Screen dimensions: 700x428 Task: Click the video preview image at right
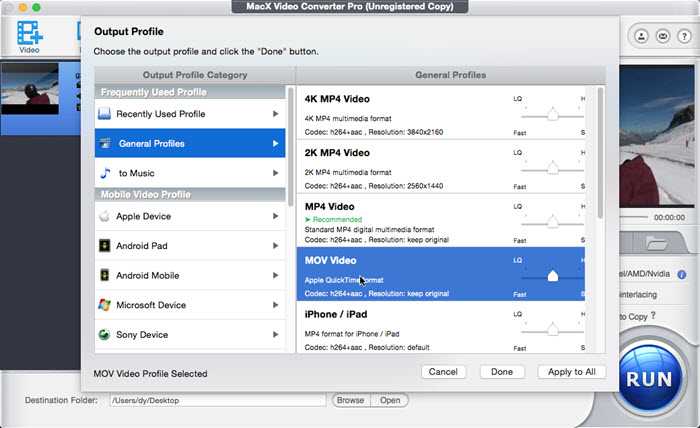tap(657, 137)
